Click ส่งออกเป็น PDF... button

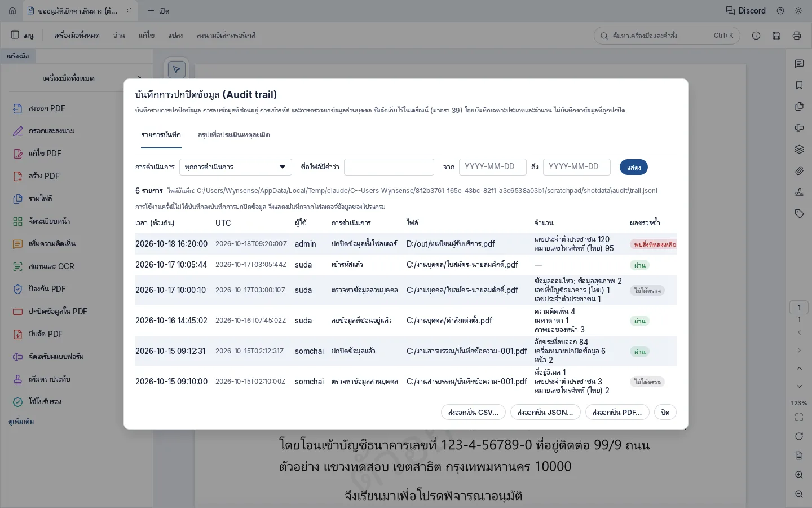point(617,413)
